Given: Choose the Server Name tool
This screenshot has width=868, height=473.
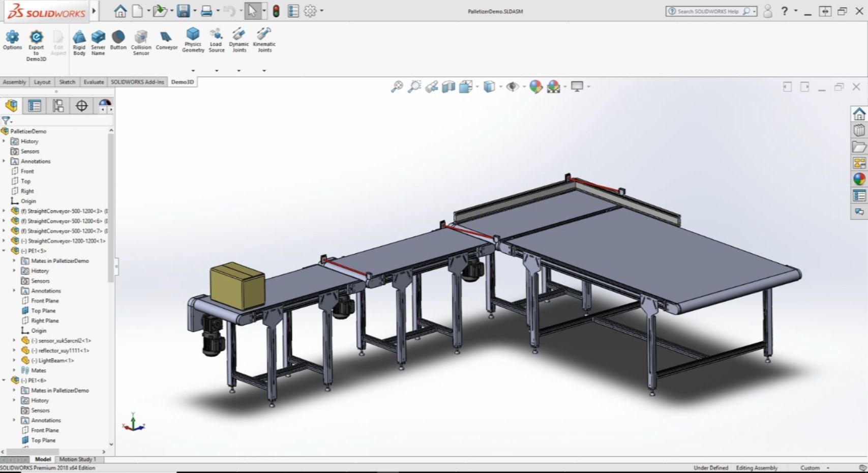Looking at the screenshot, I should tap(98, 43).
